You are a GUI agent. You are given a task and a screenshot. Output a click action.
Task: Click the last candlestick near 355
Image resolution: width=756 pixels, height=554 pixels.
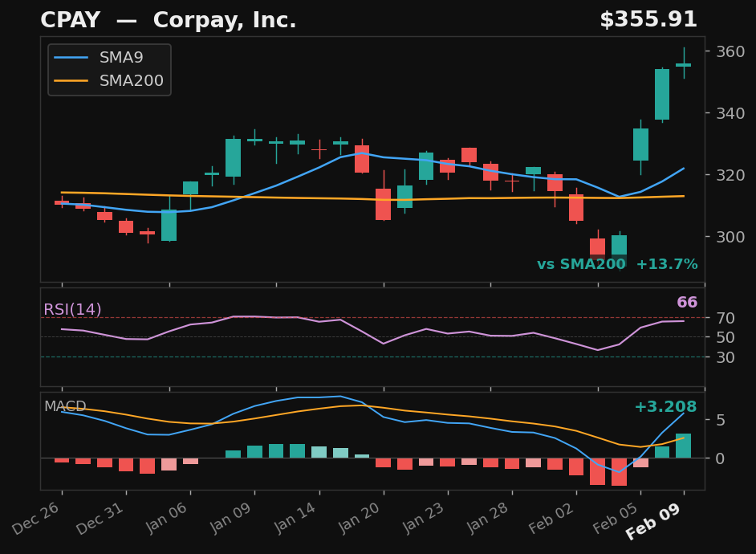tap(684, 64)
